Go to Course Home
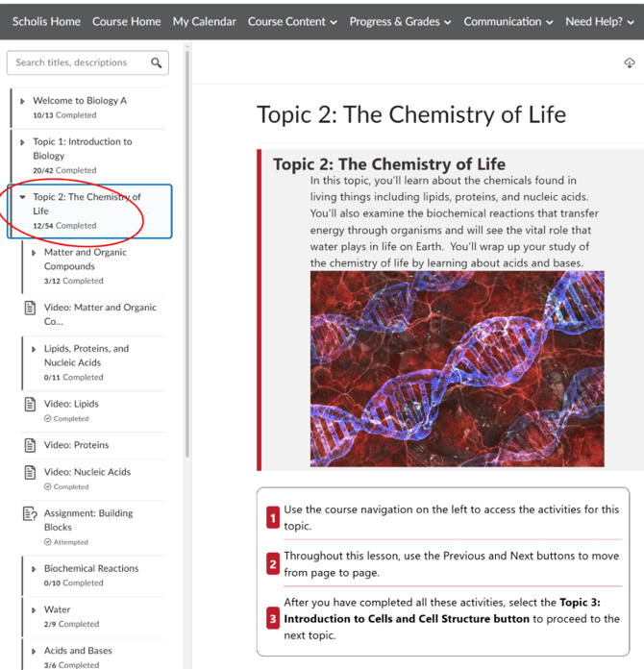 (x=127, y=22)
